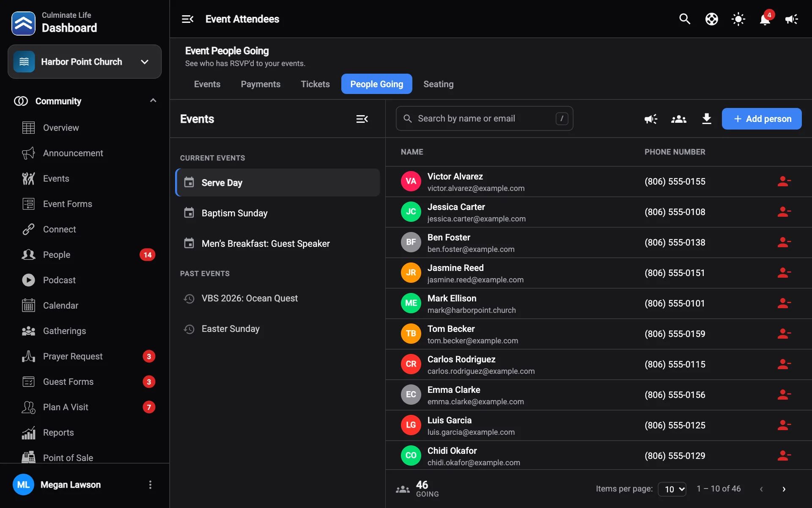
Task: Focus the search by name or email field
Action: [484, 119]
